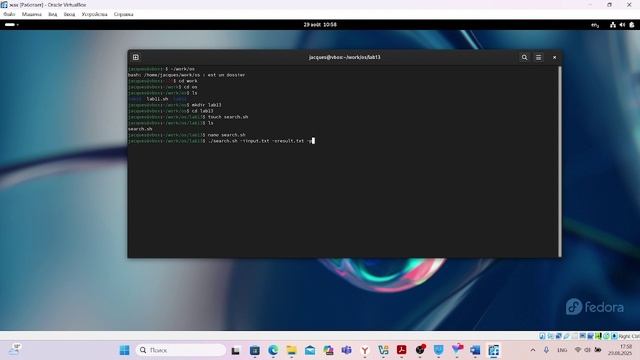640x360 pixels.
Task: Open a new tab in terminal
Action: click(136, 58)
